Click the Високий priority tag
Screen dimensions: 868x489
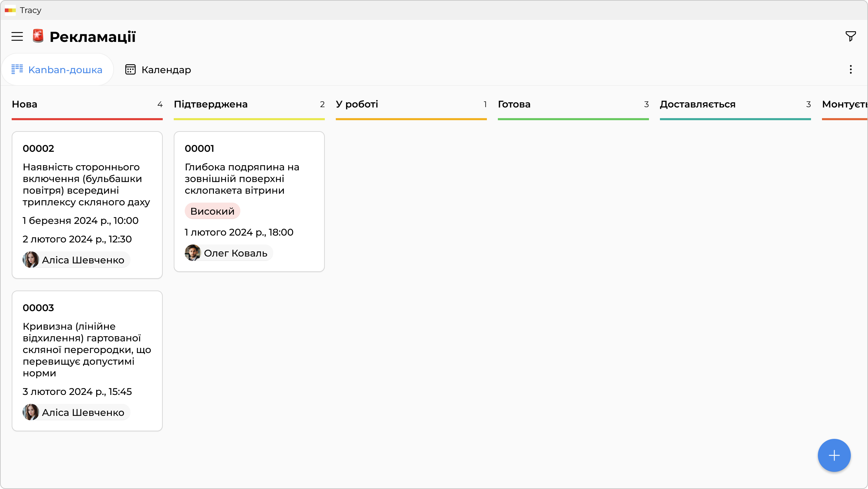pos(212,211)
